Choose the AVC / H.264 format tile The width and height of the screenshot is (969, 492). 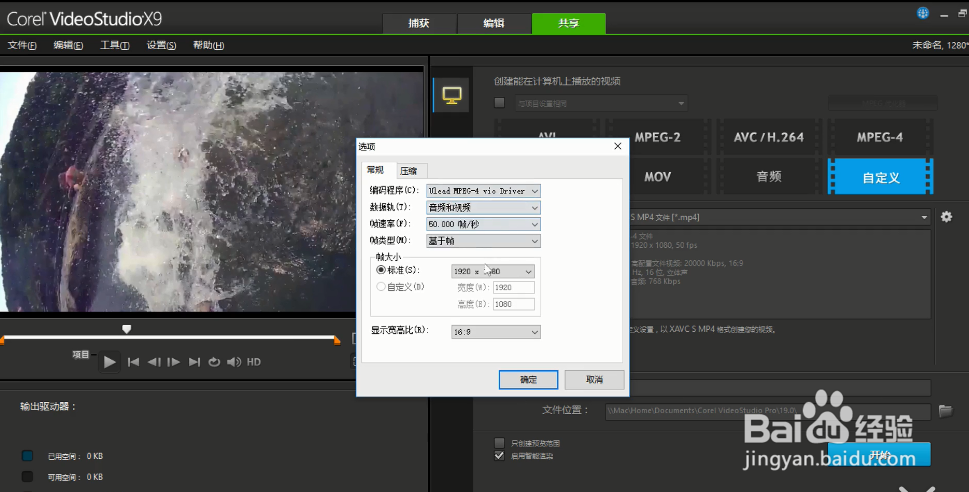[x=769, y=137]
